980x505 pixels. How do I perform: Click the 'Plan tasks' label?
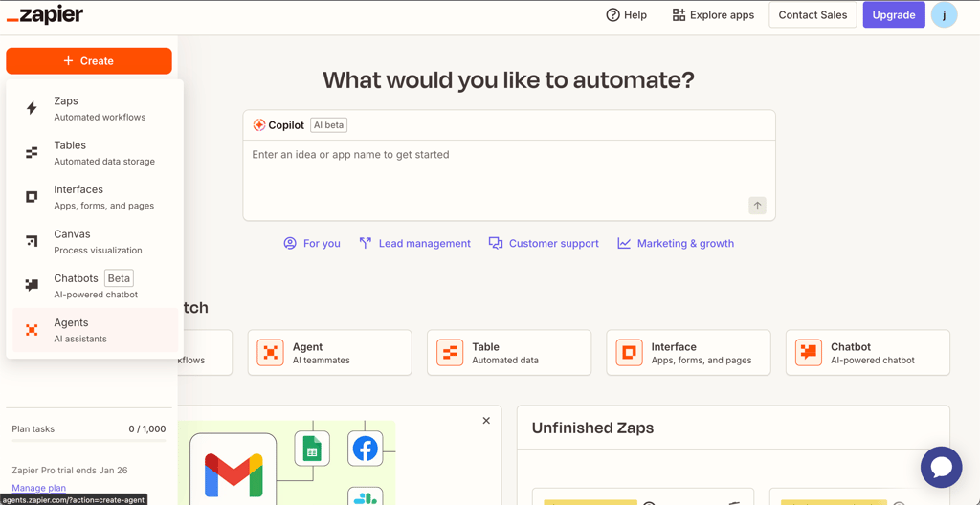(33, 428)
